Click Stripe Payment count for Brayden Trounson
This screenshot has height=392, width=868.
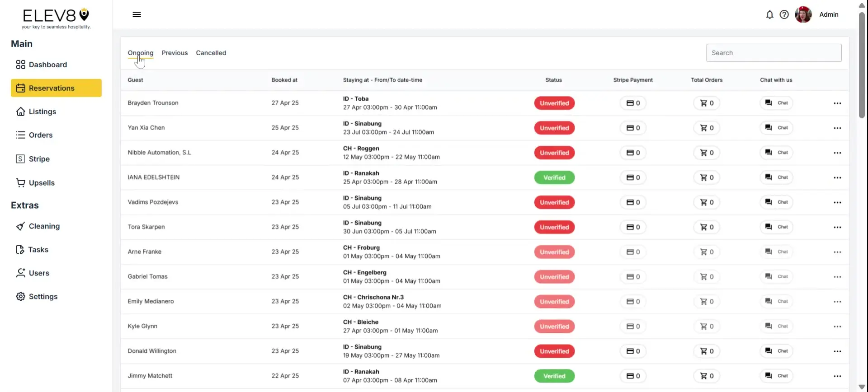click(633, 103)
